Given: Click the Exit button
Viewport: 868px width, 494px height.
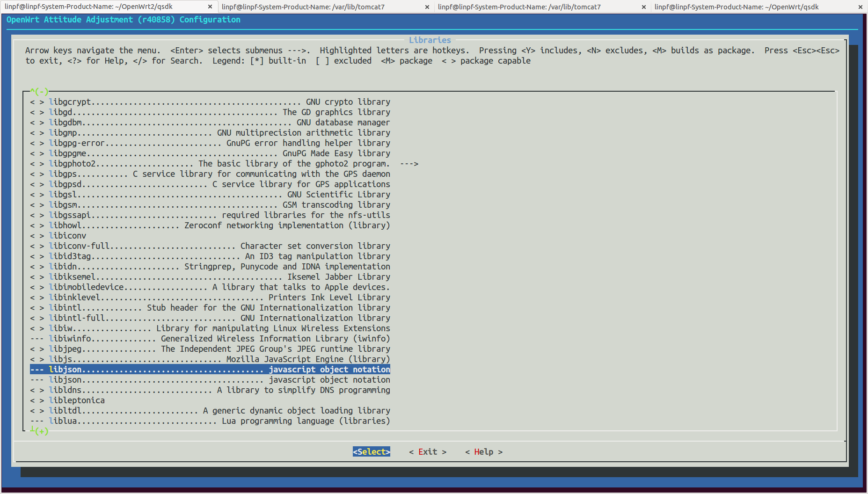Looking at the screenshot, I should coord(427,452).
